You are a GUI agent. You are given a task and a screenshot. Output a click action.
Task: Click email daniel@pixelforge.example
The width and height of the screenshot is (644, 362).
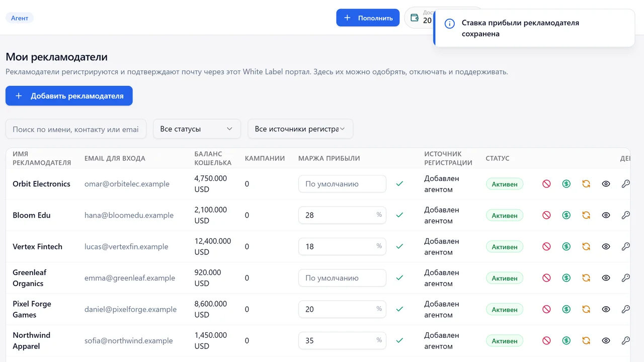click(130, 309)
